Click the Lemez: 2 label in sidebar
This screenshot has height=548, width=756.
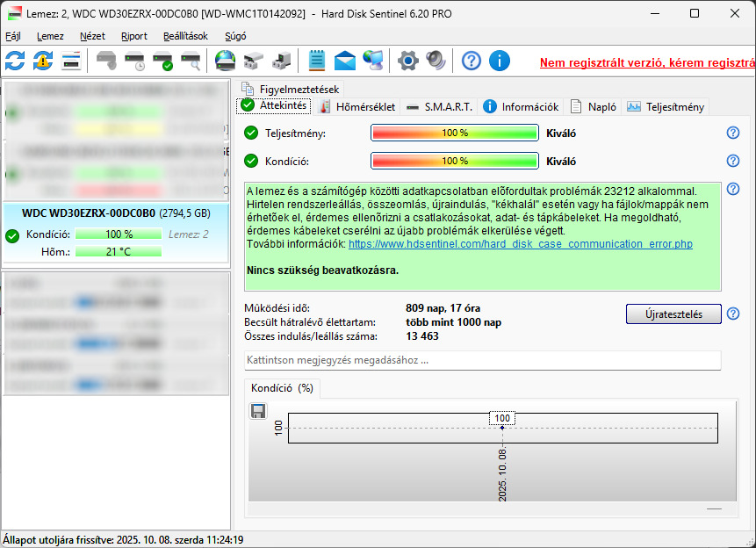pos(189,234)
